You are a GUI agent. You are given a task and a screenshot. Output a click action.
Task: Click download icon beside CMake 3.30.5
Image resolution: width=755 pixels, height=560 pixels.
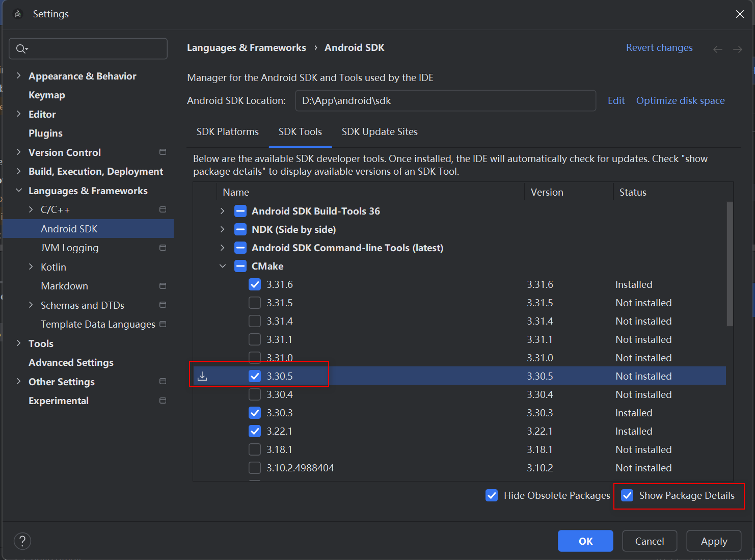point(202,376)
